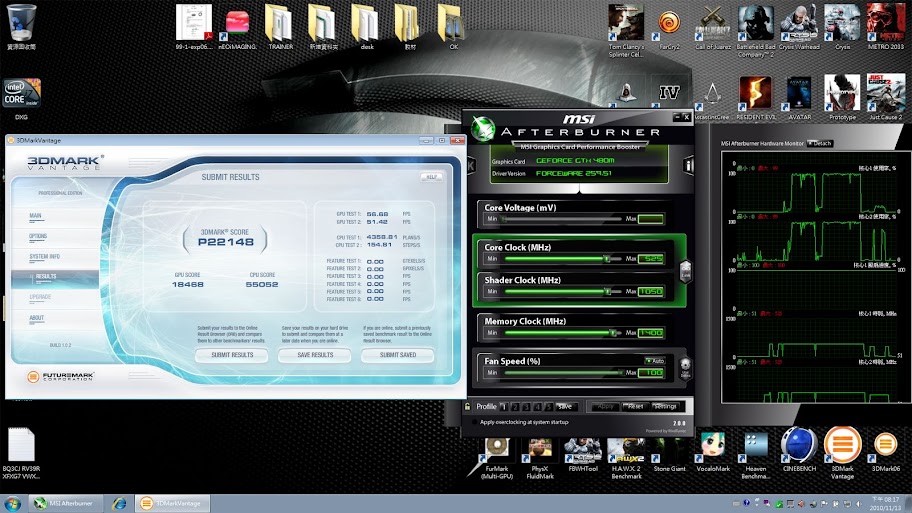The width and height of the screenshot is (912, 513).
Task: Open the UPGRADE section in 3DMark Vantage
Action: (40, 297)
